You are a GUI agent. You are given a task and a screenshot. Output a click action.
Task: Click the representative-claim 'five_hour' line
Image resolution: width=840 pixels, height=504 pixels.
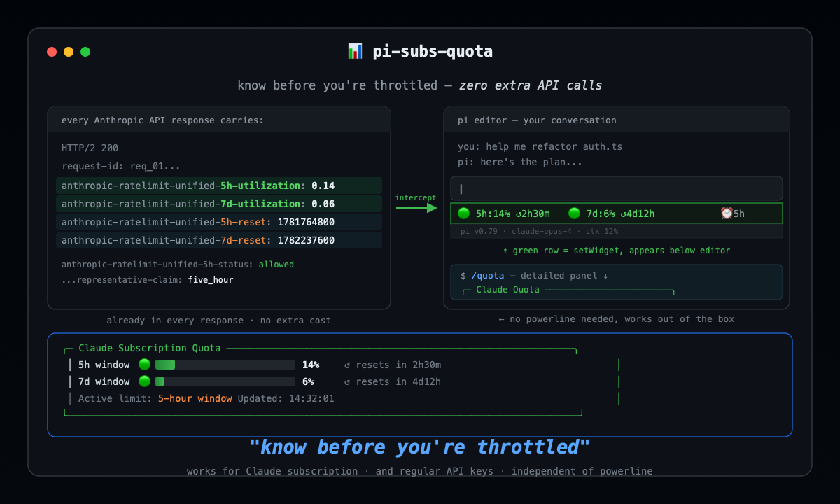[x=148, y=280]
